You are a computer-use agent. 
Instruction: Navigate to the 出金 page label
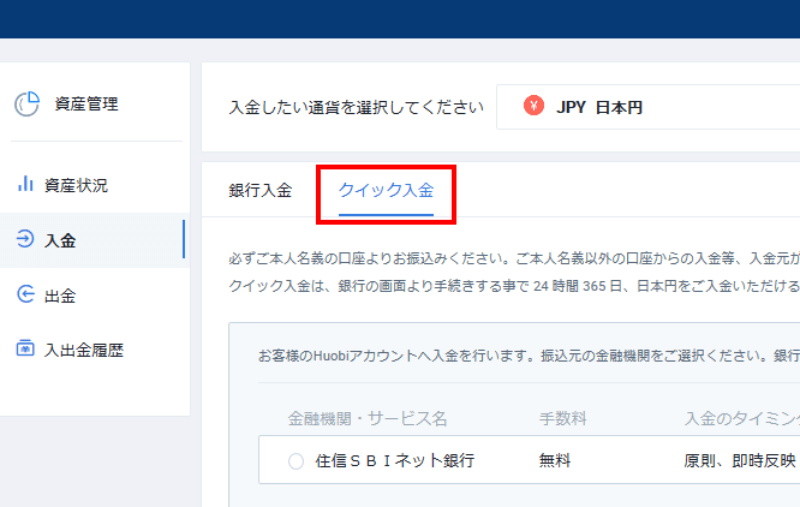coord(60,296)
